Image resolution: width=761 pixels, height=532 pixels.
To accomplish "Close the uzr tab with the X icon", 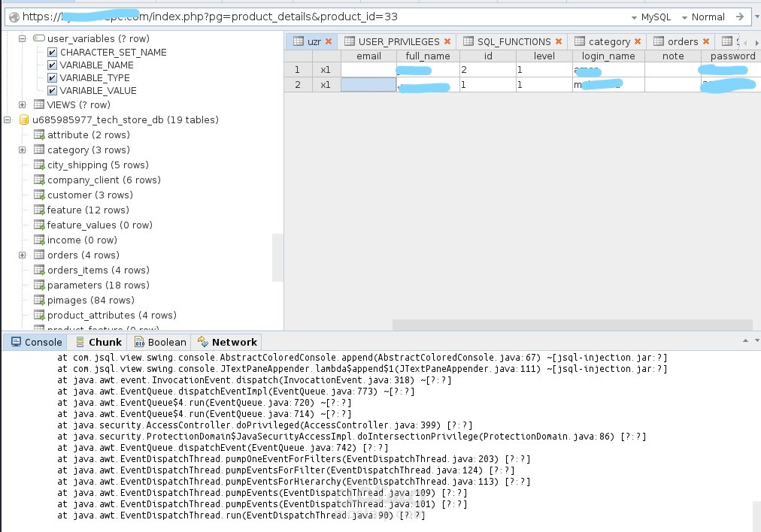I will coord(329,42).
